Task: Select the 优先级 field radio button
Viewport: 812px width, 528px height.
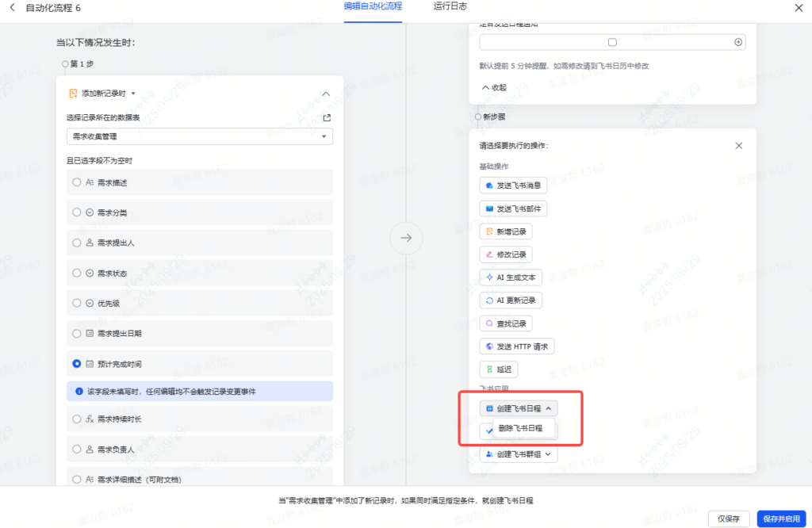Action: 77,303
